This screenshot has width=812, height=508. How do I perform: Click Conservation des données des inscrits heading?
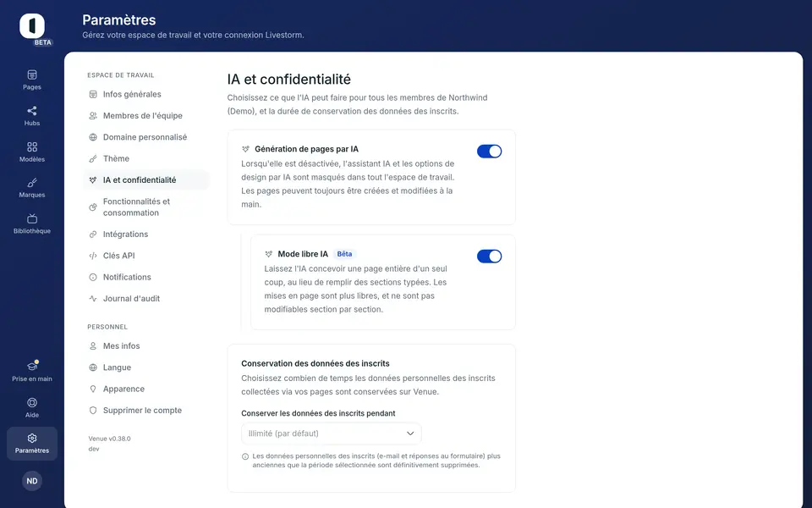point(315,364)
